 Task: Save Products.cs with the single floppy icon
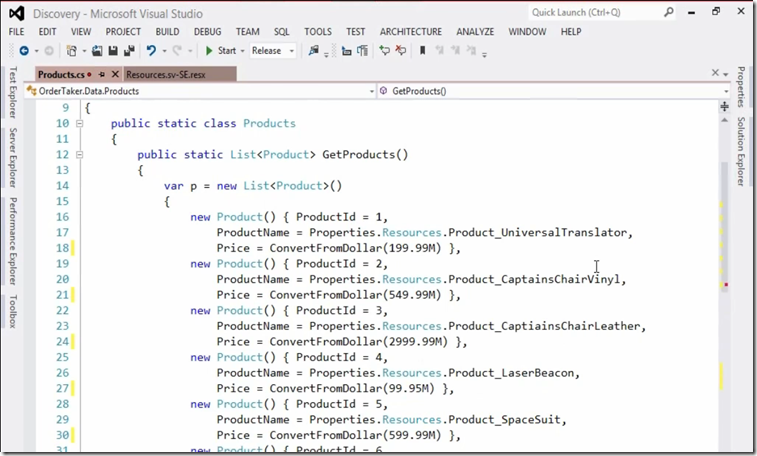(x=113, y=51)
